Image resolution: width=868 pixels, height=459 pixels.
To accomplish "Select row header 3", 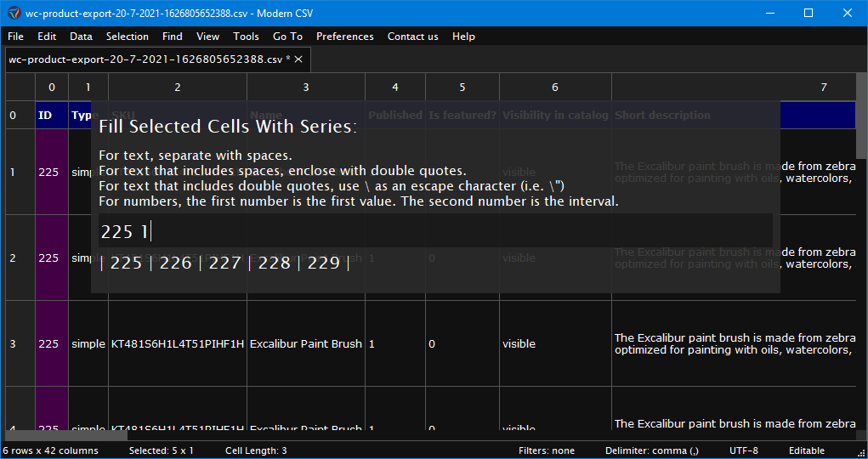I will [20, 344].
